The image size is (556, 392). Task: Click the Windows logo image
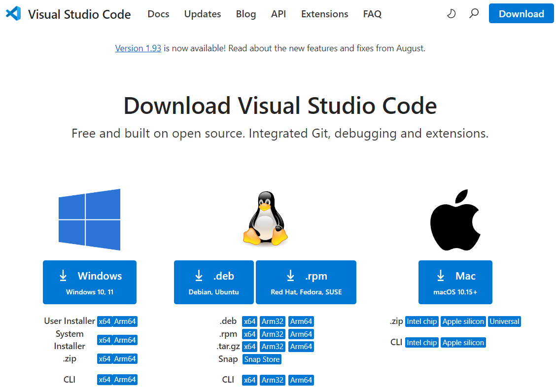pos(89,219)
